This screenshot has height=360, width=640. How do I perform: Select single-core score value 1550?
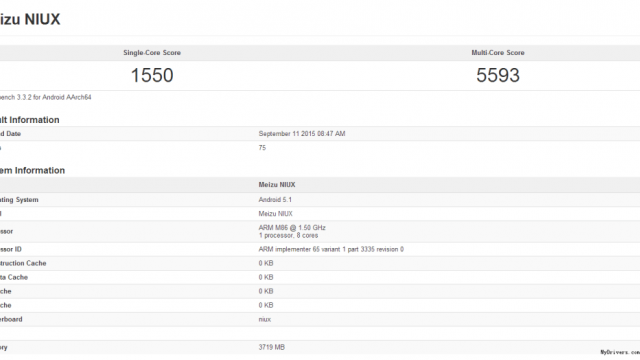tap(152, 75)
